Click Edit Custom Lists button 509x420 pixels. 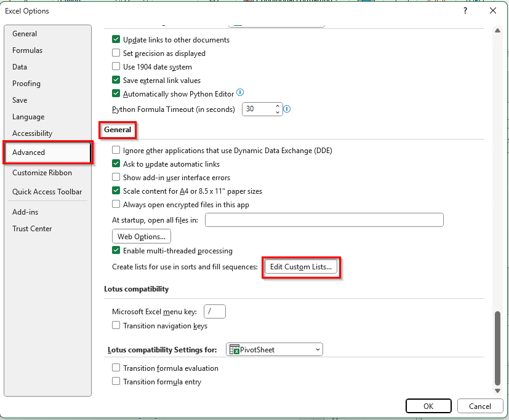tap(301, 267)
